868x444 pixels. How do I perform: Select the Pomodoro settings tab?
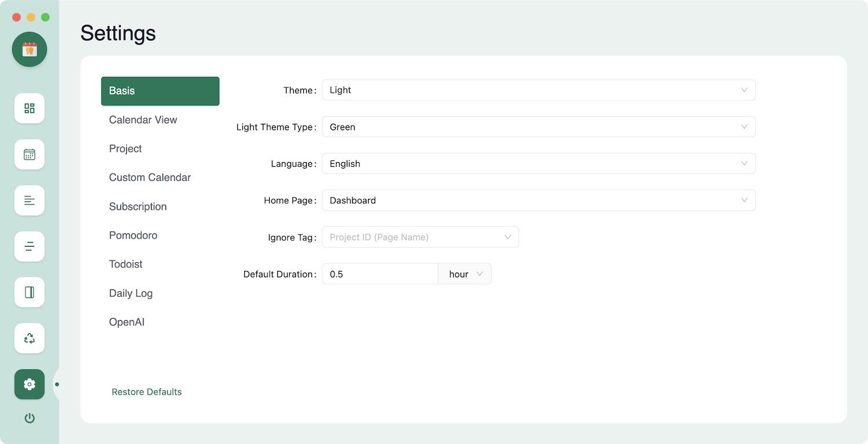click(x=133, y=236)
